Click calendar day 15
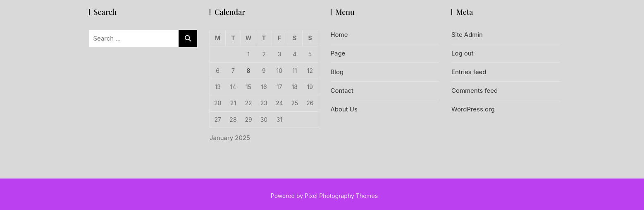The image size is (644, 210). [248, 87]
